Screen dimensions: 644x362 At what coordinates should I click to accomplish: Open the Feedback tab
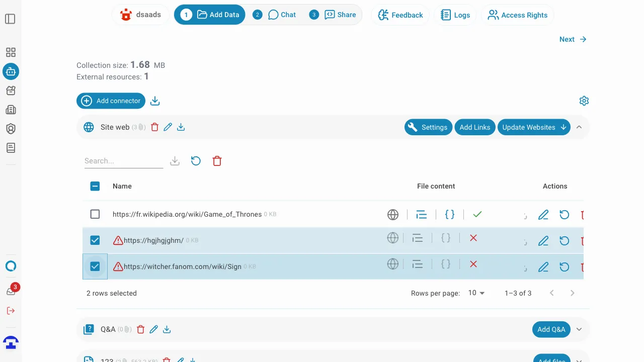coord(400,15)
